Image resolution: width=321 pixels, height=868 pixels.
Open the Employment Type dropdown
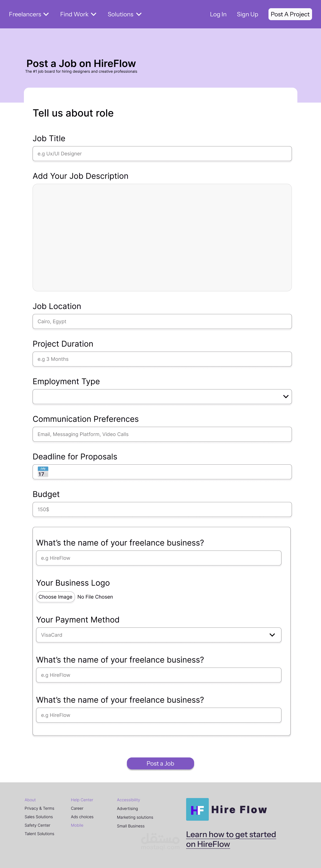click(162, 397)
